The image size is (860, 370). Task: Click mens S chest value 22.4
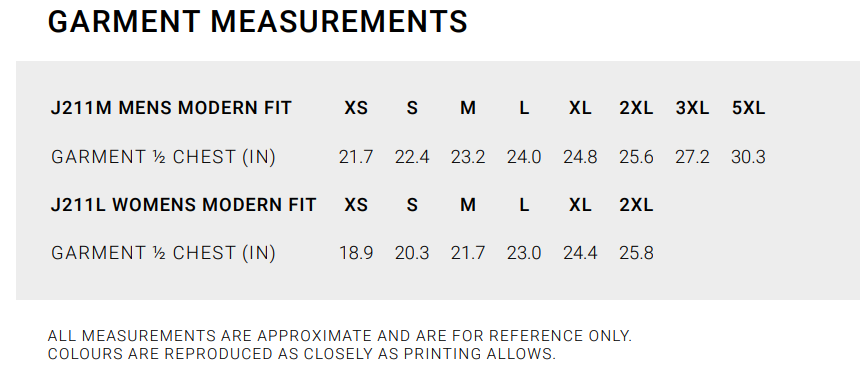tap(412, 157)
